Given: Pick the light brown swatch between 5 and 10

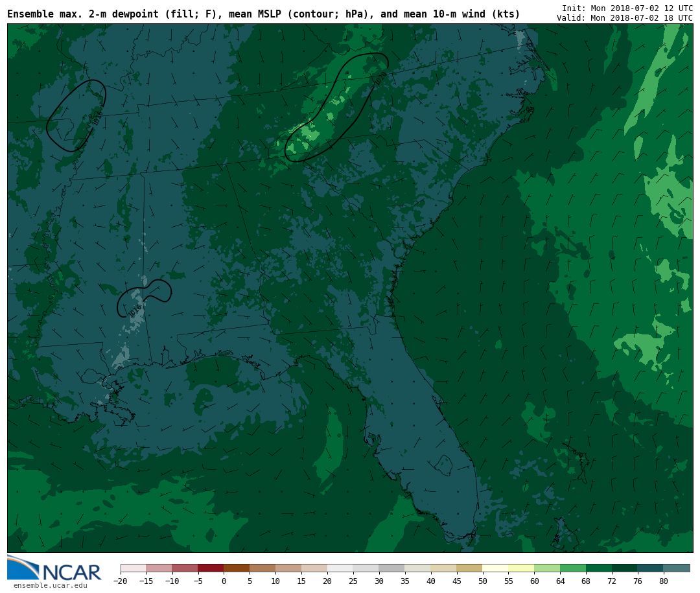Looking at the screenshot, I should (x=262, y=568).
